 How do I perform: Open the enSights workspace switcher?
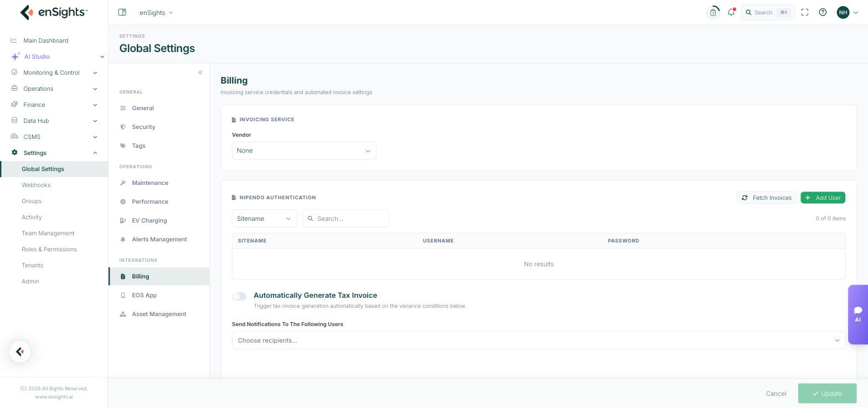[156, 12]
